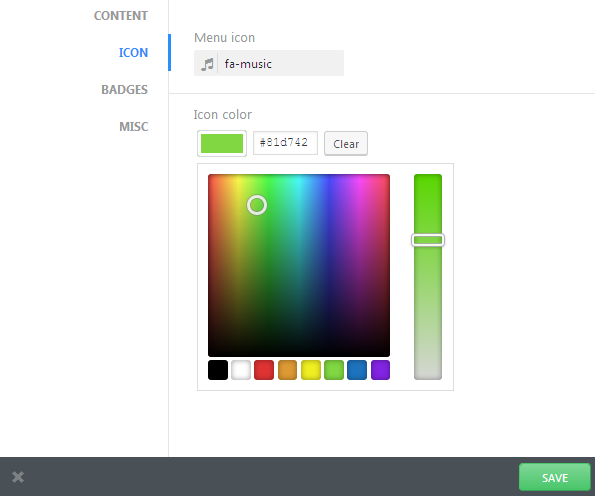The image size is (595, 496).
Task: Pick the black palette swatch
Action: [218, 370]
